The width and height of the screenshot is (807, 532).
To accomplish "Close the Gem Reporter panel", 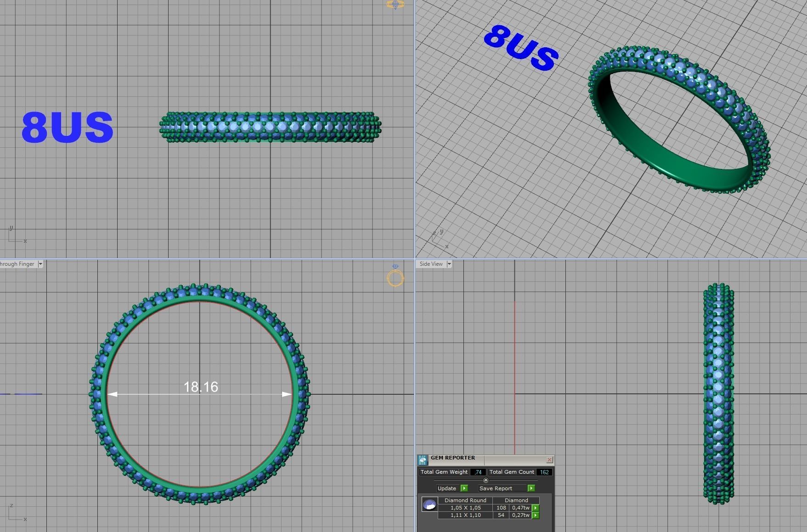I will tap(549, 460).
